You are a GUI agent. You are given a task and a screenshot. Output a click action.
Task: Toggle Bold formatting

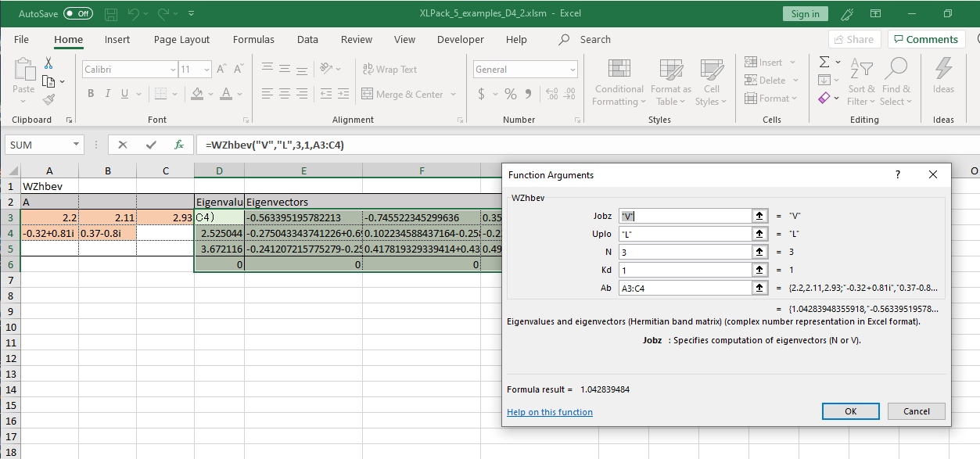click(91, 94)
